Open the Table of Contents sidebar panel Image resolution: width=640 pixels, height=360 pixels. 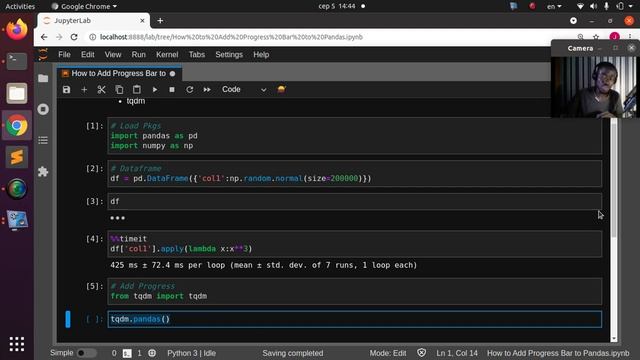pos(43,140)
